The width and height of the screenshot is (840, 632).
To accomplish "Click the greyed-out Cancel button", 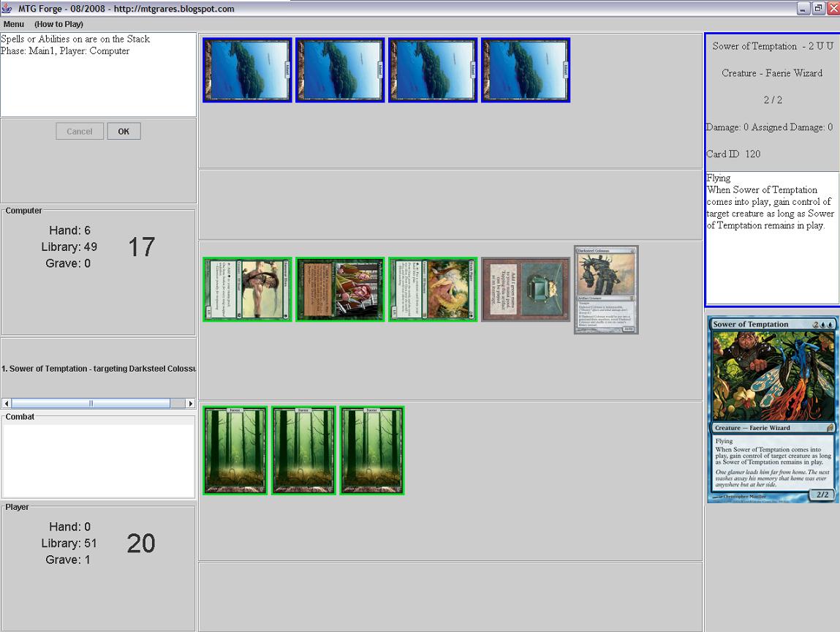I will point(79,132).
